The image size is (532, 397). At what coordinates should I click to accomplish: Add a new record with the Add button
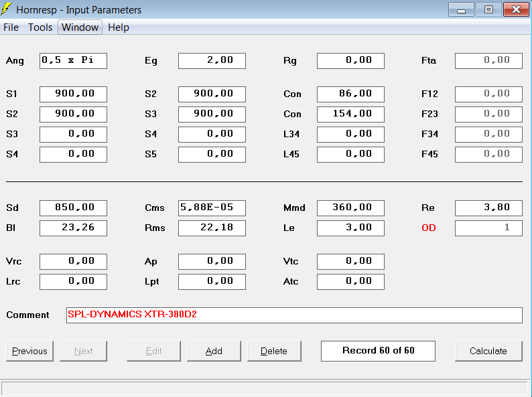pos(214,351)
